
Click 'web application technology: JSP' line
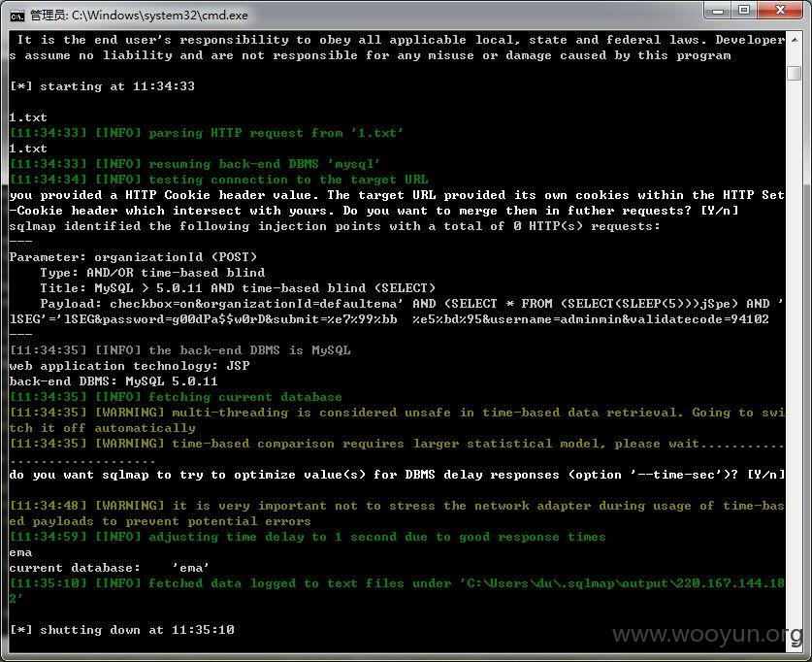pyautogui.click(x=129, y=366)
